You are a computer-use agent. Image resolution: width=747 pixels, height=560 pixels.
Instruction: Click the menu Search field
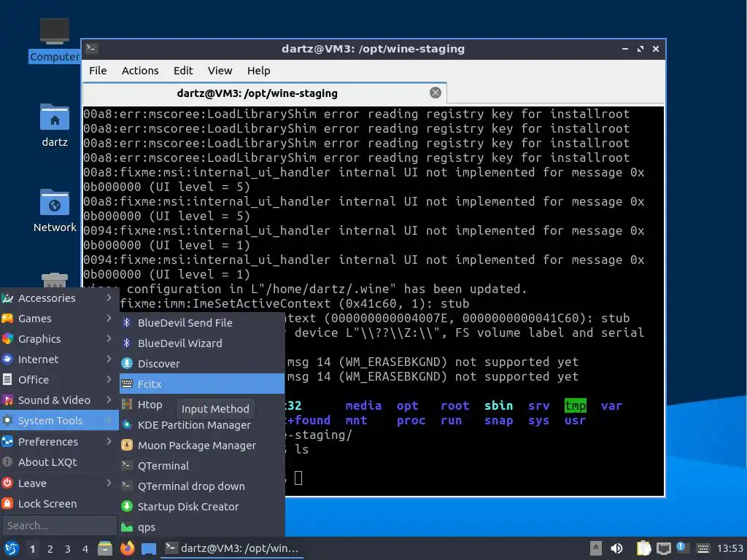[59, 526]
